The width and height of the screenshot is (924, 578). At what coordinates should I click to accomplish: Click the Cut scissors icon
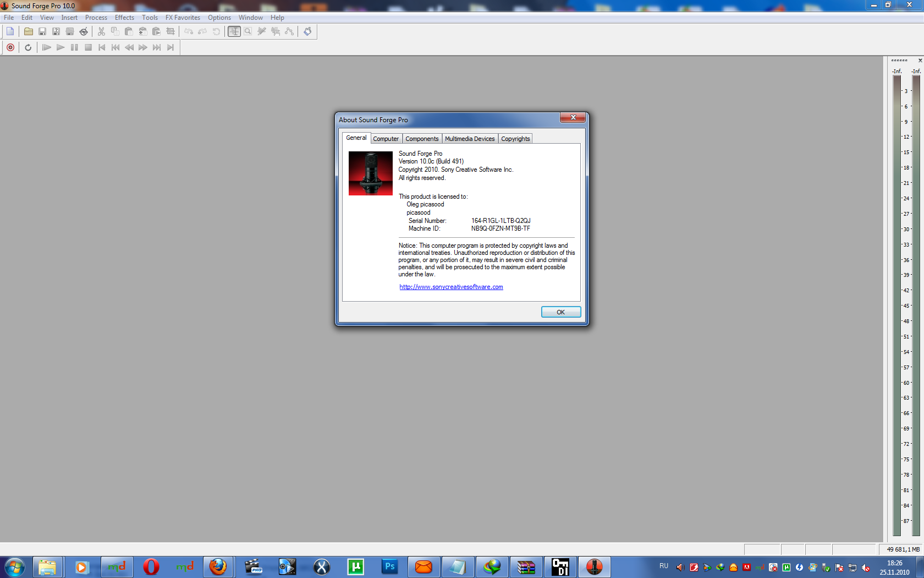[101, 31]
